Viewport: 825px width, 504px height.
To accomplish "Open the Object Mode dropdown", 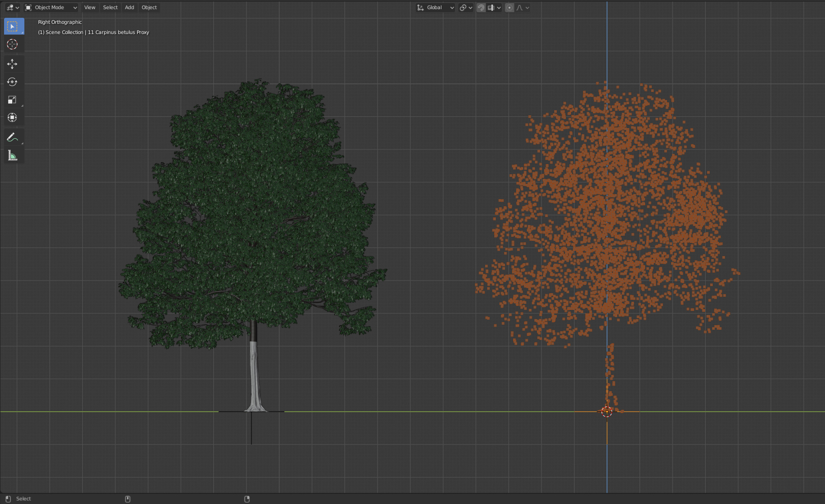I will point(51,8).
